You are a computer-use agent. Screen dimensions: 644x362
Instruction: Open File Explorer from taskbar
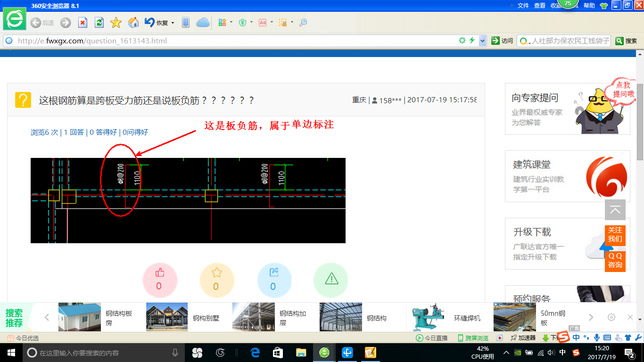[301, 353]
